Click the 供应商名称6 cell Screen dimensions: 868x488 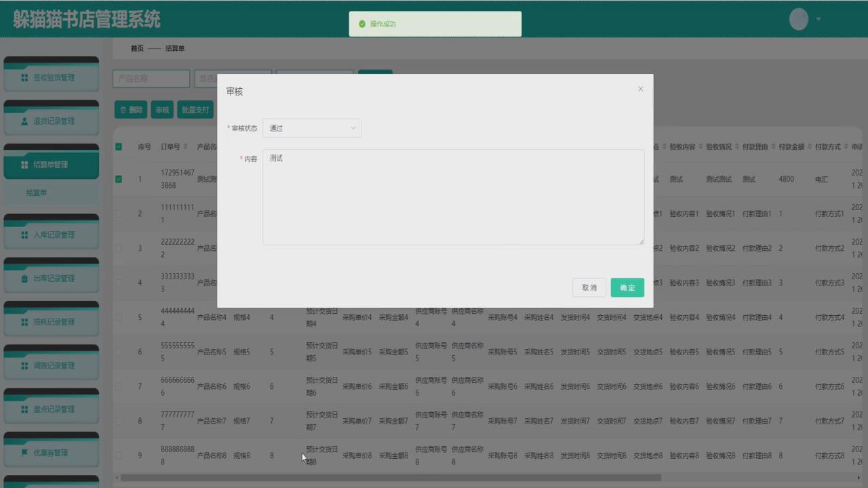pos(467,386)
